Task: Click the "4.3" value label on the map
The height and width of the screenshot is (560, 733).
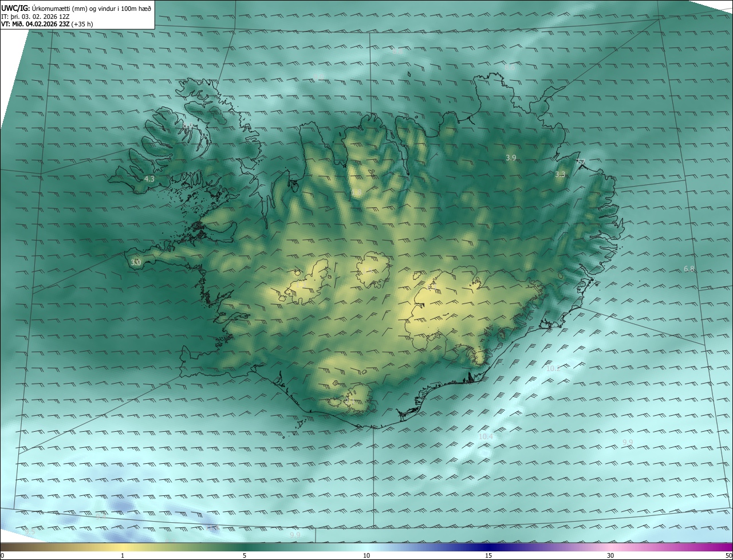Action: pos(149,179)
